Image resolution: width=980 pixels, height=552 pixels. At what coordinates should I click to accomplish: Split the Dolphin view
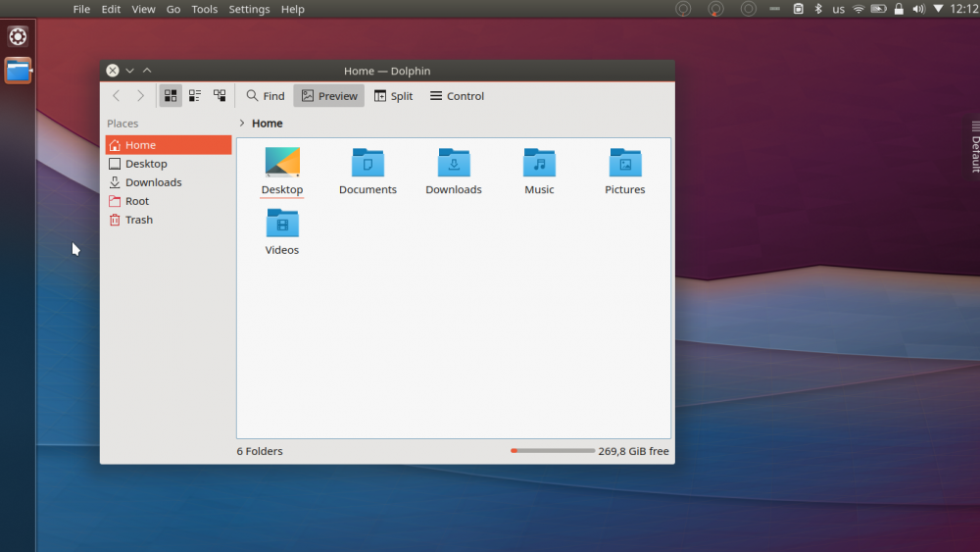394,96
